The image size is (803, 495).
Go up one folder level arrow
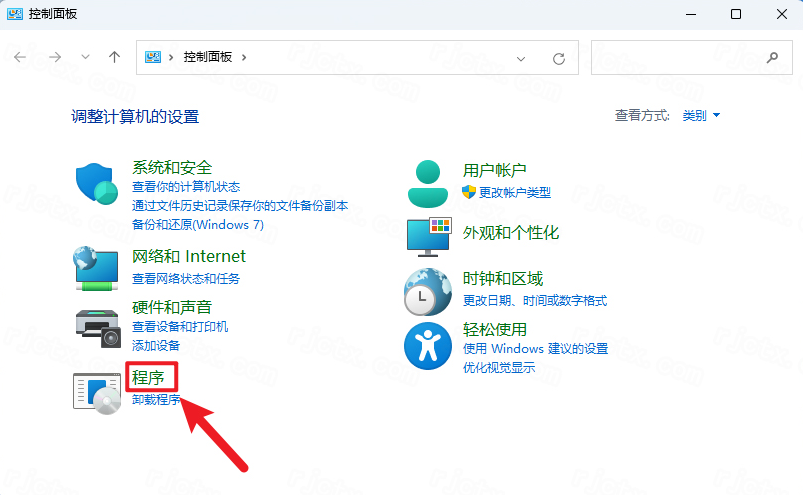point(115,58)
